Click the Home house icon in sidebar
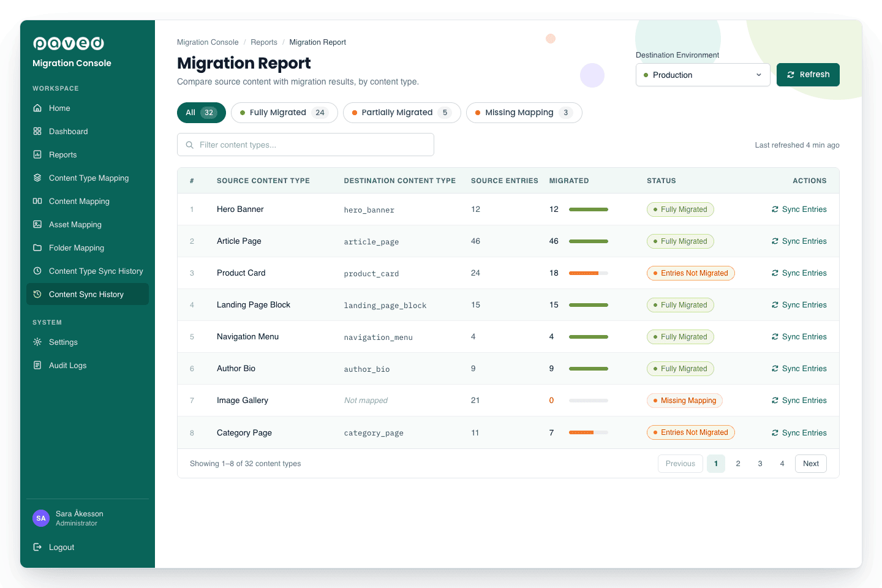The width and height of the screenshot is (882, 588). 37,108
